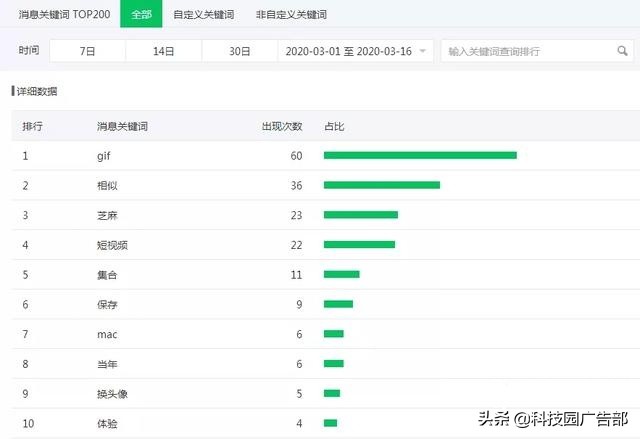Screen dimensions: 640x439
Task: Switch to 自定义关键词 tab
Action: point(201,15)
